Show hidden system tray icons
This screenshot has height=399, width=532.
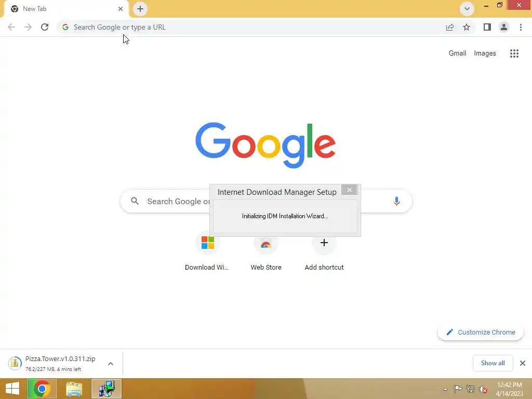[445, 389]
